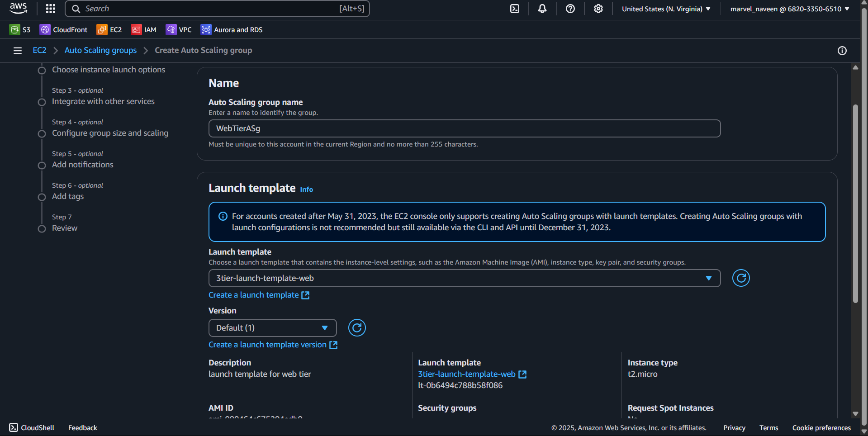This screenshot has width=868, height=436.
Task: Click the info icon in the notice banner
Action: pyautogui.click(x=223, y=216)
